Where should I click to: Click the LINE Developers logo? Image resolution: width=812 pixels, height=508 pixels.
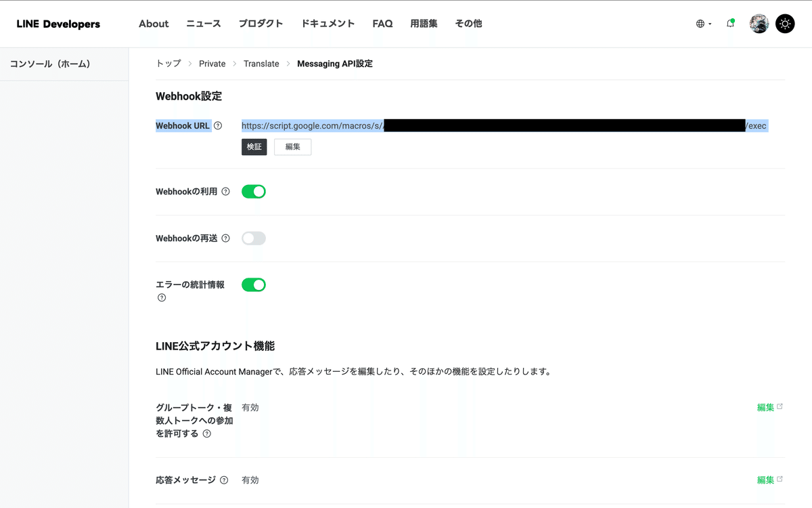(x=58, y=24)
